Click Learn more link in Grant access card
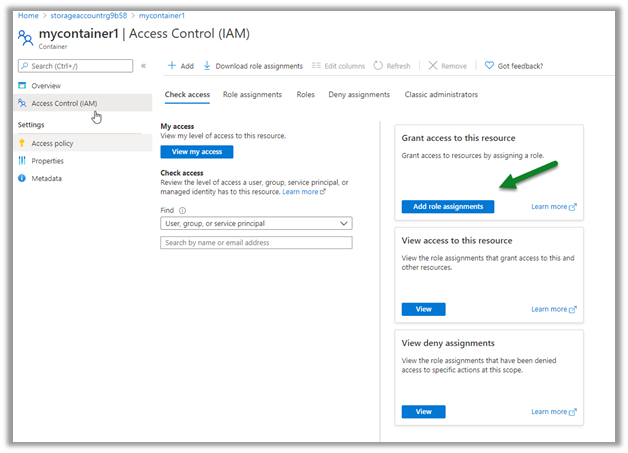 point(553,207)
